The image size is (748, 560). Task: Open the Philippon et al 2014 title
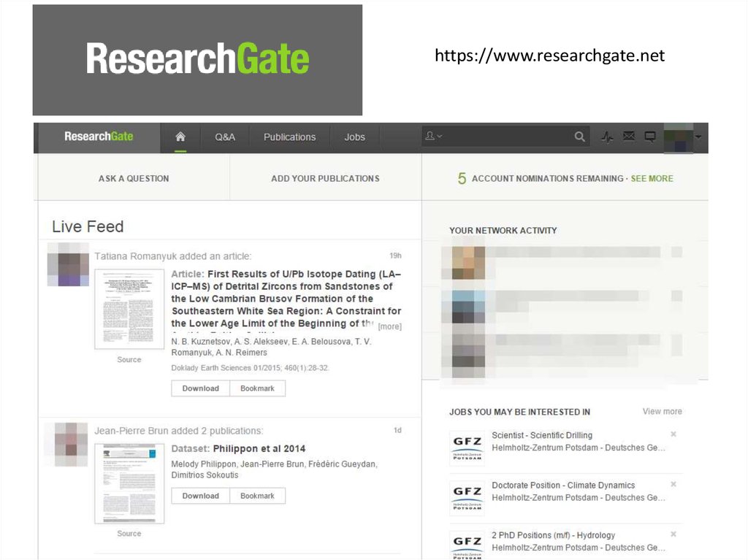(x=259, y=448)
